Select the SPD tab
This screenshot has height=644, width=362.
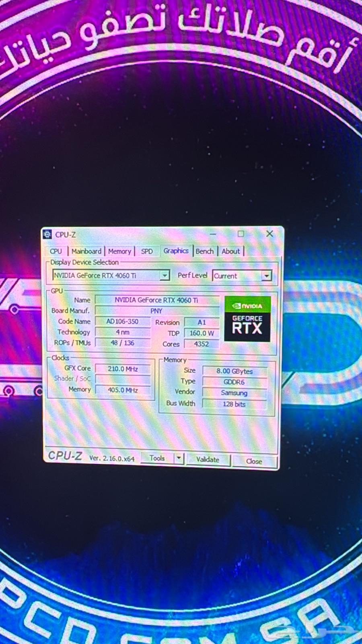point(147,251)
